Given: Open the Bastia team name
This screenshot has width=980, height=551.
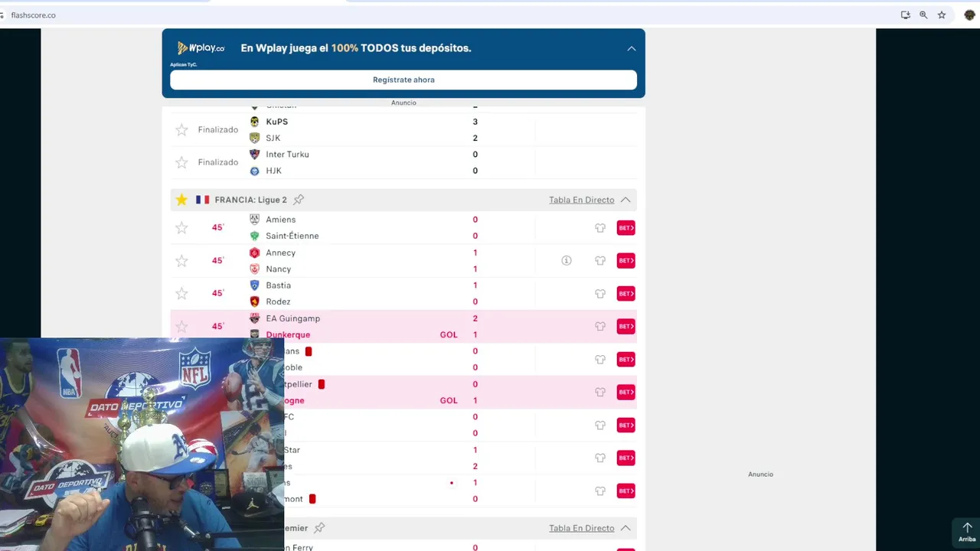Looking at the screenshot, I should 278,285.
